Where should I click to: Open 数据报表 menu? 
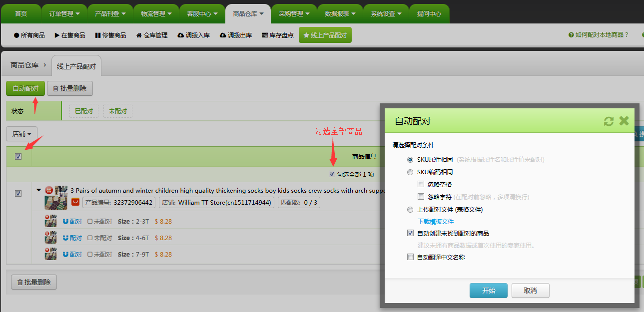pyautogui.click(x=340, y=14)
